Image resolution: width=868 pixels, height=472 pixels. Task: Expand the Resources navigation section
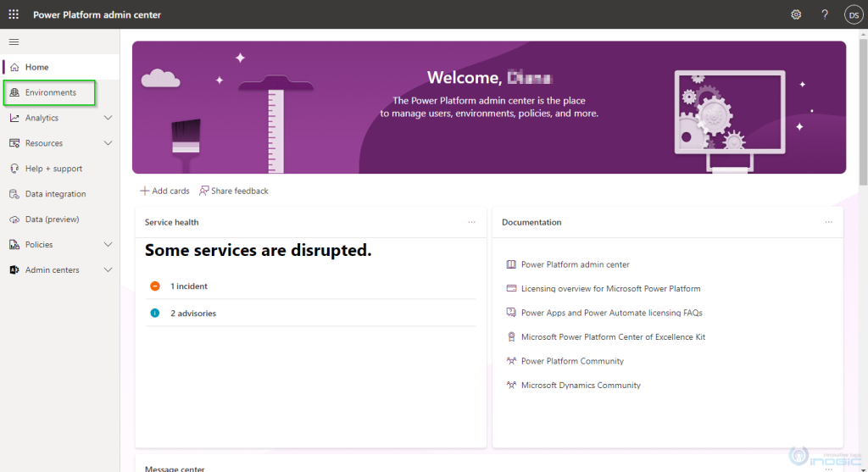pos(108,143)
